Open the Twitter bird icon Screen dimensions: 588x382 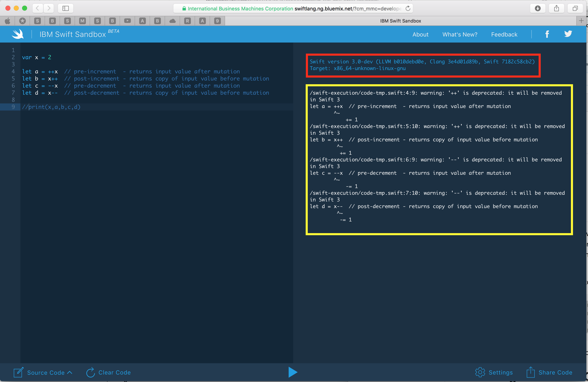568,34
